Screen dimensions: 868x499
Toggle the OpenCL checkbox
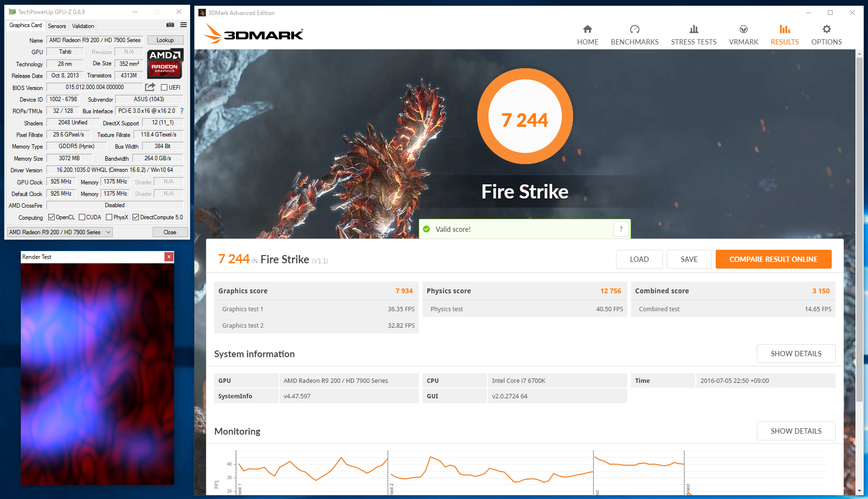(52, 217)
